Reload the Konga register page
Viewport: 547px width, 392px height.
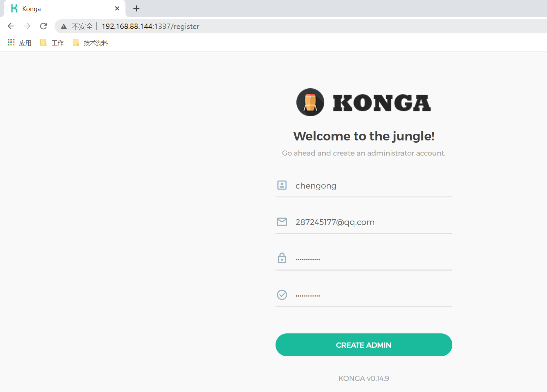point(43,26)
